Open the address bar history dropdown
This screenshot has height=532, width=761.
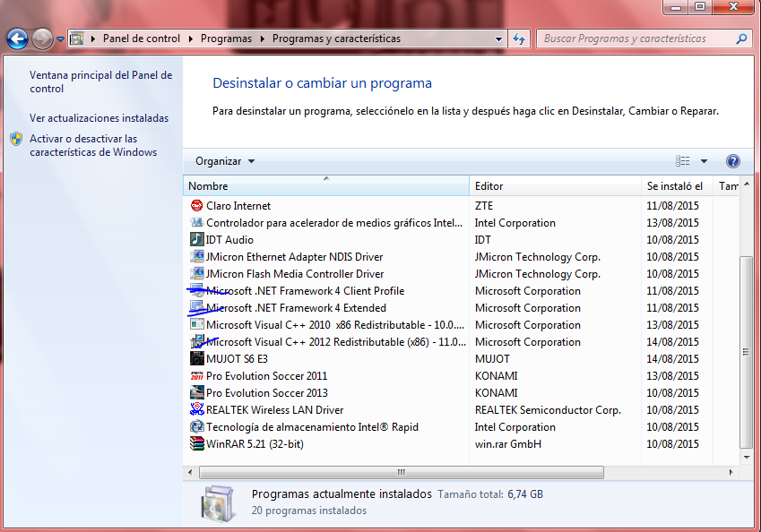pos(499,39)
